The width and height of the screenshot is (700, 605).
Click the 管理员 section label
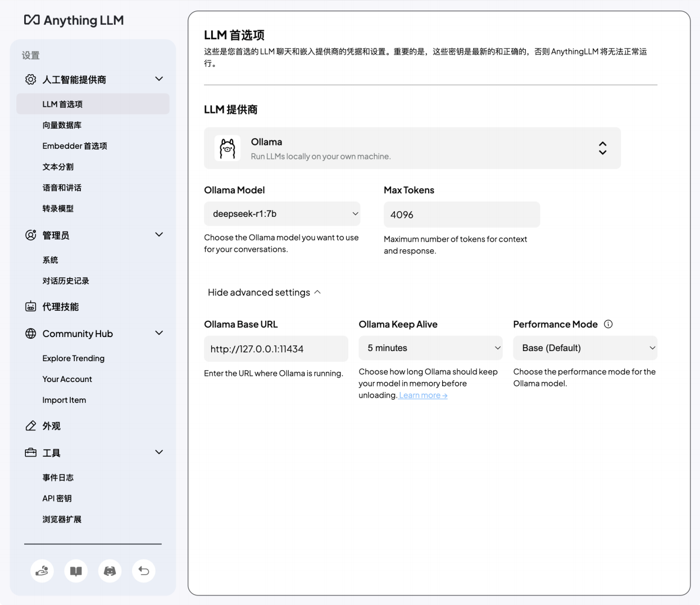point(56,235)
